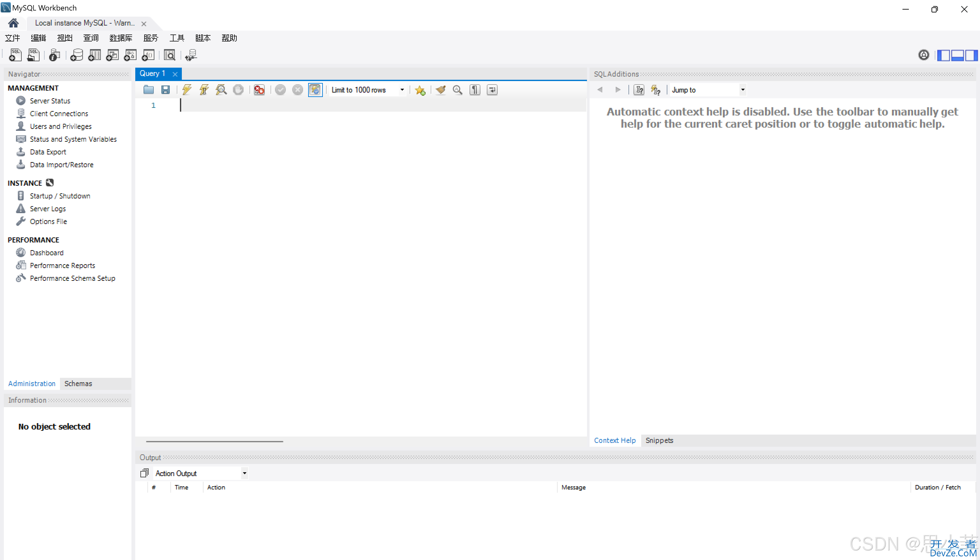
Task: Open Options File
Action: coord(48,221)
